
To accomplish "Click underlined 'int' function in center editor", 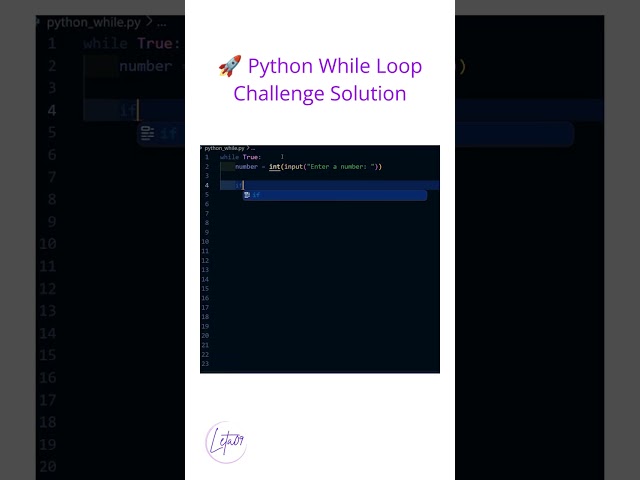I will pos(275,167).
